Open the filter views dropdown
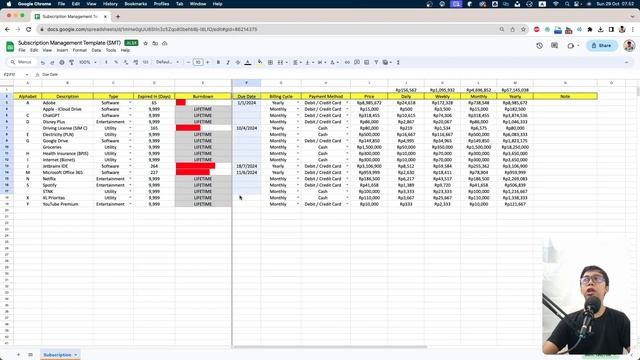The height and width of the screenshot is (360, 640). pyautogui.click(x=387, y=62)
